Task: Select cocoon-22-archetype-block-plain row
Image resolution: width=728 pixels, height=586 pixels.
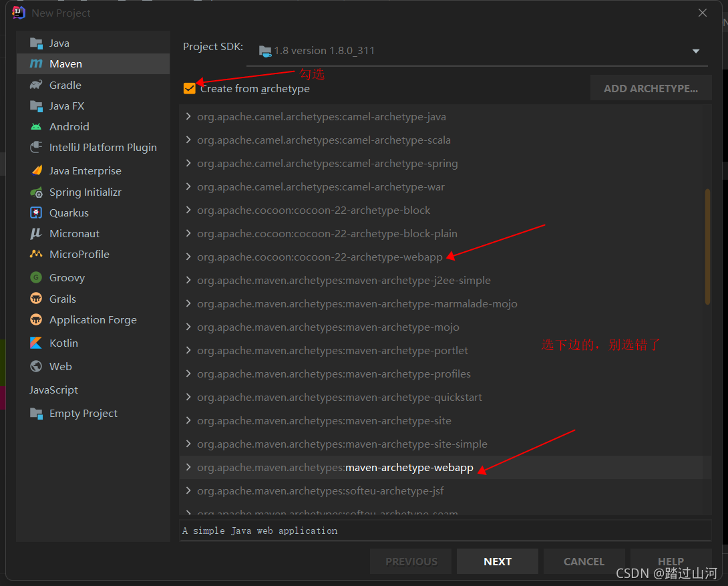Action: pyautogui.click(x=445, y=234)
